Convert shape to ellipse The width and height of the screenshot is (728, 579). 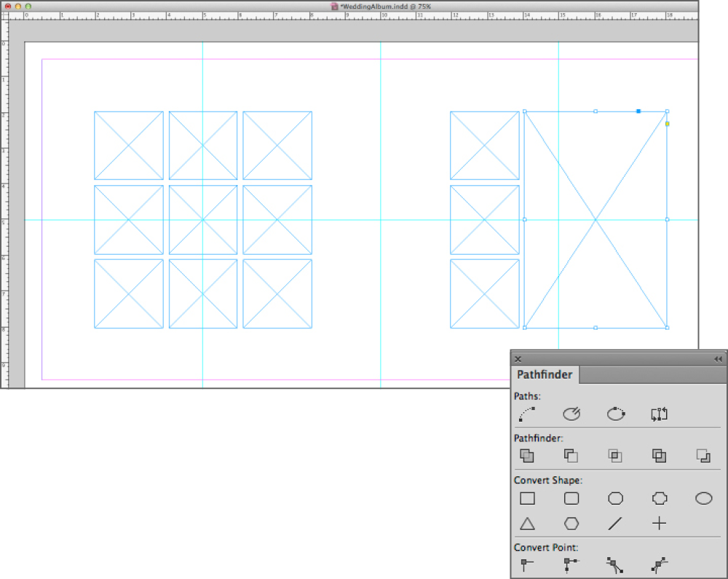(x=704, y=498)
